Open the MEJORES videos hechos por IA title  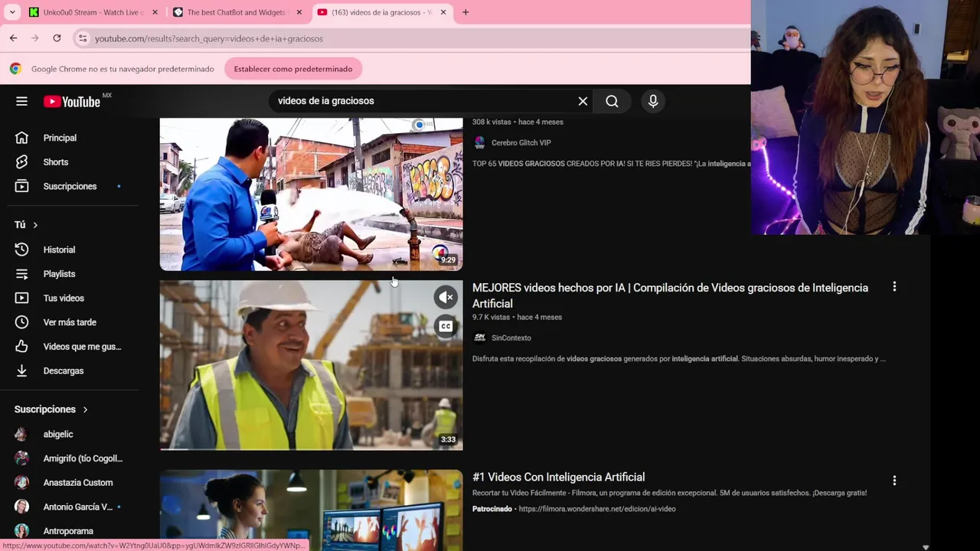tap(670, 295)
